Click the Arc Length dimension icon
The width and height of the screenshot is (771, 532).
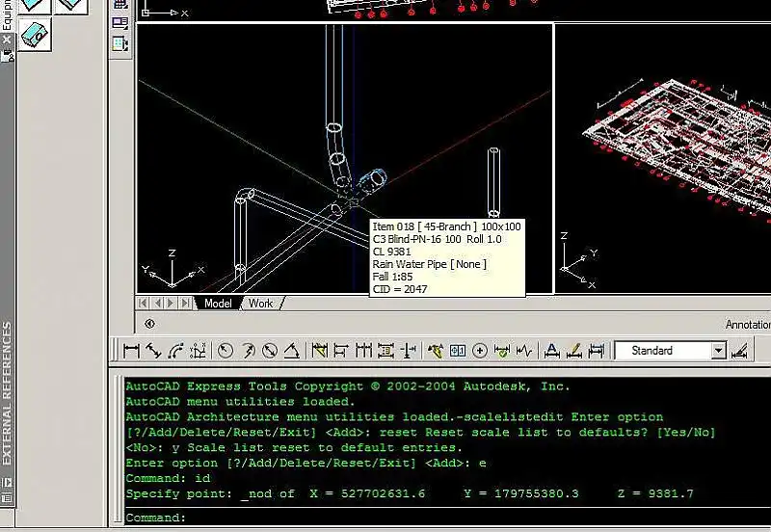click(175, 351)
